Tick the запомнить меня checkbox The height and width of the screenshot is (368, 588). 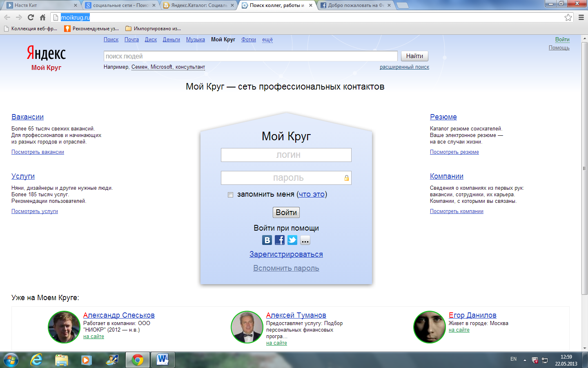click(230, 195)
